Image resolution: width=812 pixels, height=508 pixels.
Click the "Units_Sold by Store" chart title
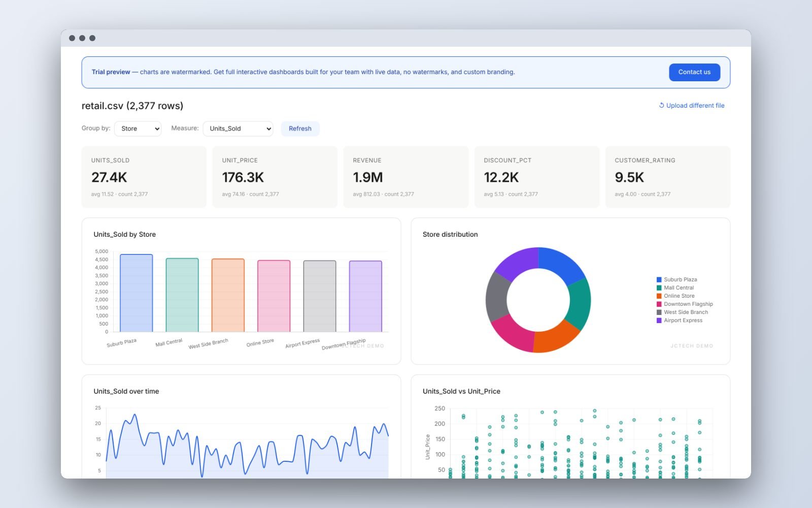pyautogui.click(x=125, y=234)
